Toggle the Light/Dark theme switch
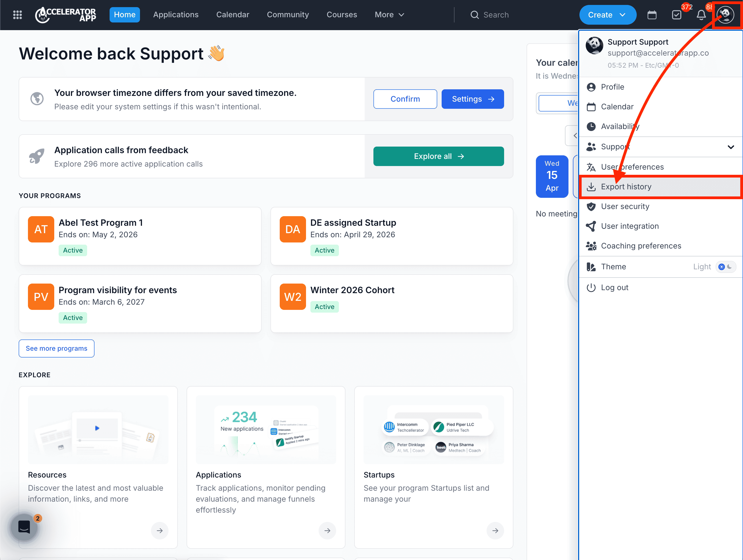 tap(725, 267)
